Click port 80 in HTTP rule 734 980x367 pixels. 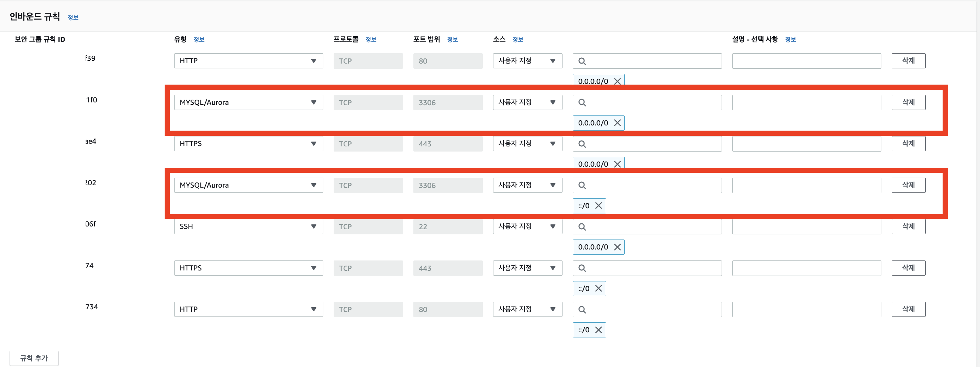[448, 310]
